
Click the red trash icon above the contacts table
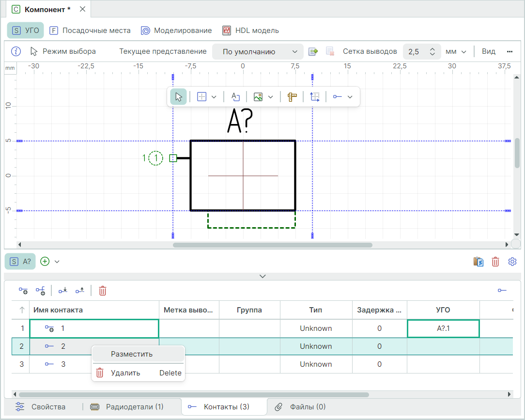point(103,291)
